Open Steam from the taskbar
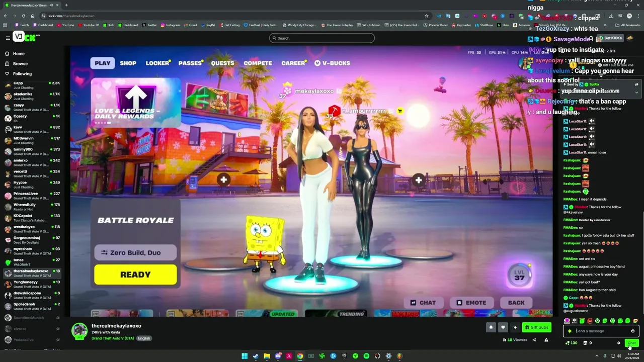 (x=256, y=356)
